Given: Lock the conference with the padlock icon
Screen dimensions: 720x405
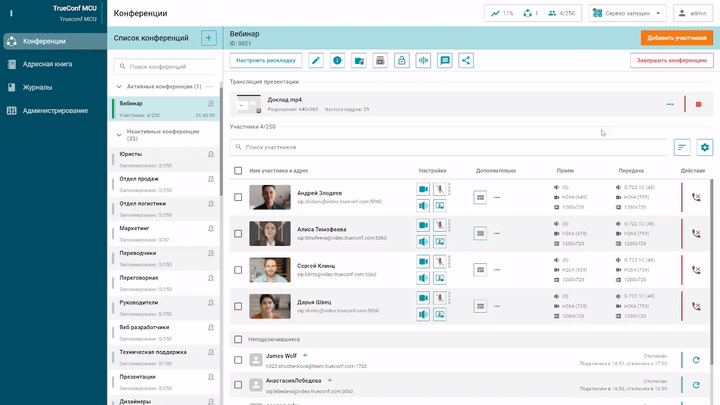Looking at the screenshot, I should (402, 61).
